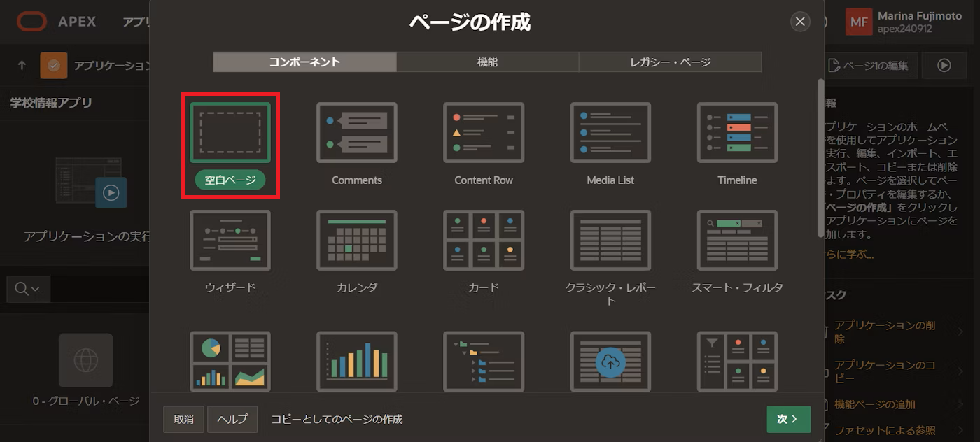This screenshot has height=442, width=980.
Task: Select the tree folder page icon
Action: coord(484,361)
